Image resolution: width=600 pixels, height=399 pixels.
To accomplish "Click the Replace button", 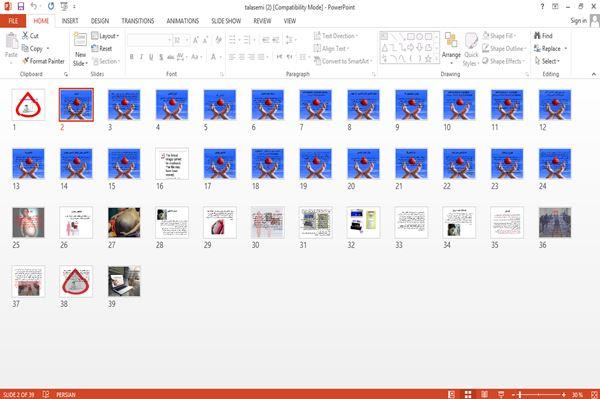I will (547, 49).
